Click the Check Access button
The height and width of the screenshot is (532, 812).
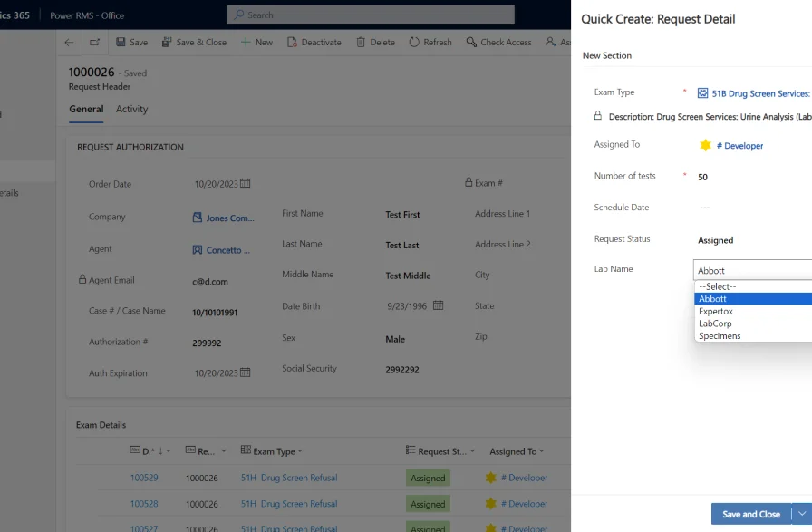pyautogui.click(x=498, y=43)
